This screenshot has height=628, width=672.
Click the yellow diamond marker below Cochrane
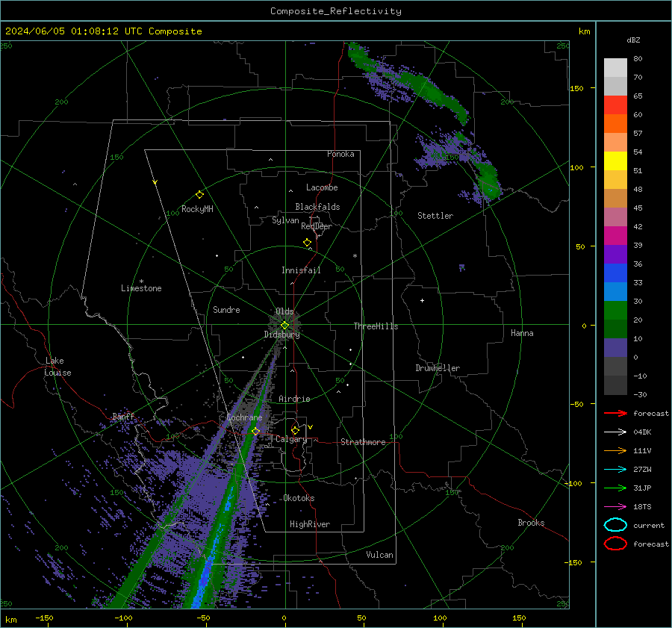(x=255, y=431)
